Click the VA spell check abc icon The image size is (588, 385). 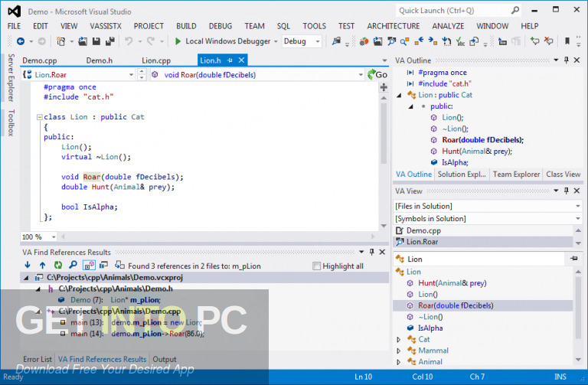(x=460, y=41)
